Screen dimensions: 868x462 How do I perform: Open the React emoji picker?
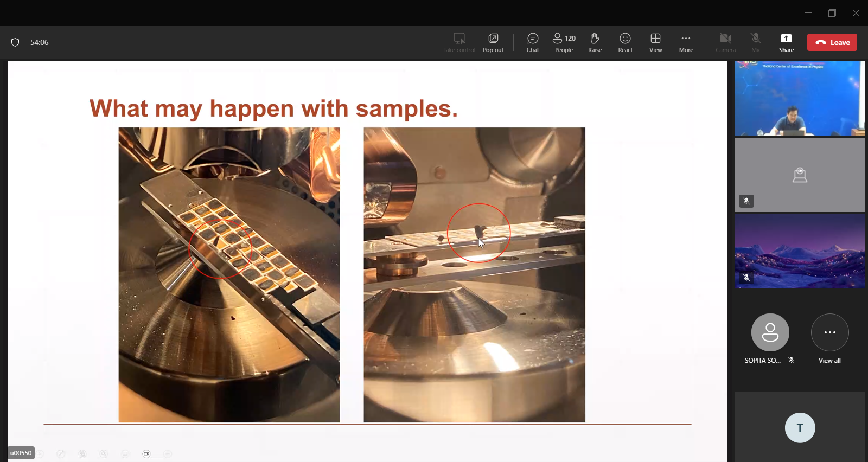click(x=625, y=42)
